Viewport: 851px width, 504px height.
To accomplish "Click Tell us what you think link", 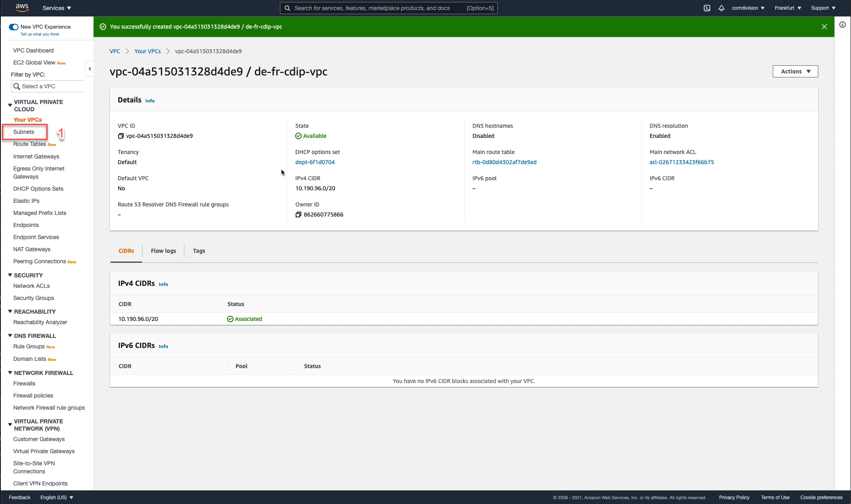I will pyautogui.click(x=40, y=34).
